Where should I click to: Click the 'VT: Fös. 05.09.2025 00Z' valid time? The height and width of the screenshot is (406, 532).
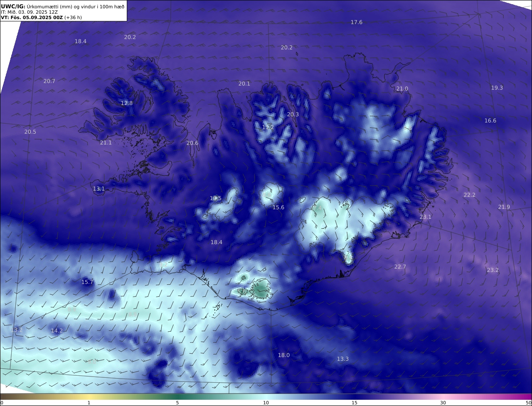(41, 18)
